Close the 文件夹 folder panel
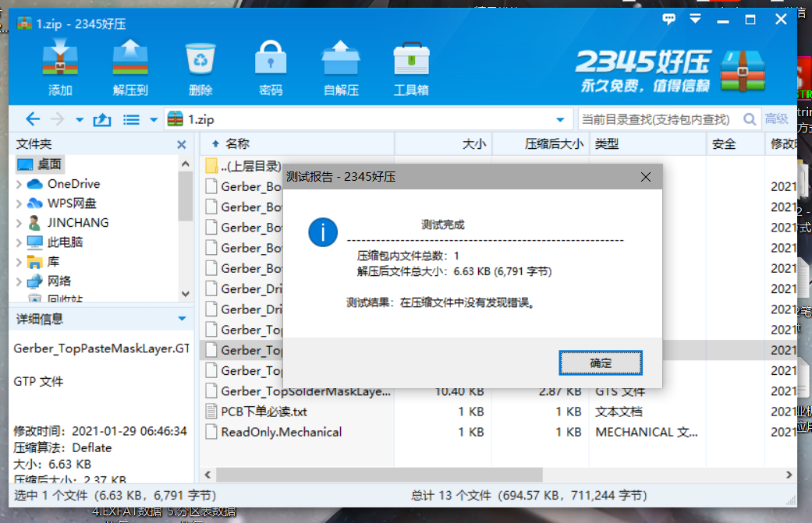Screen dimensions: 812x523 pos(181,144)
